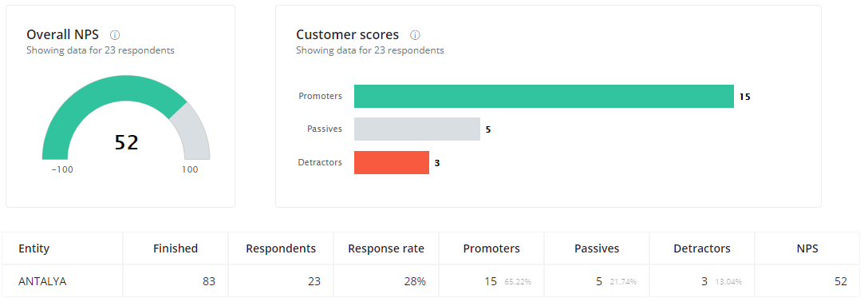Sort table by Finished column header

176,248
